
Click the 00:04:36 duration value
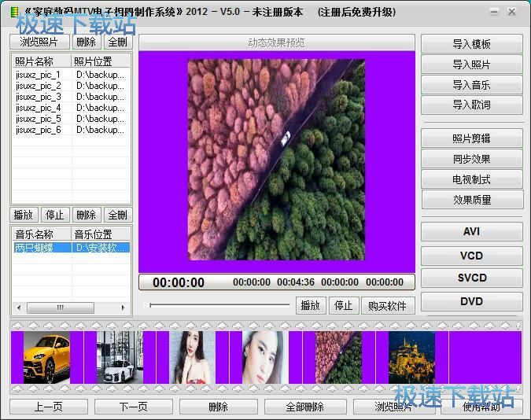(296, 282)
